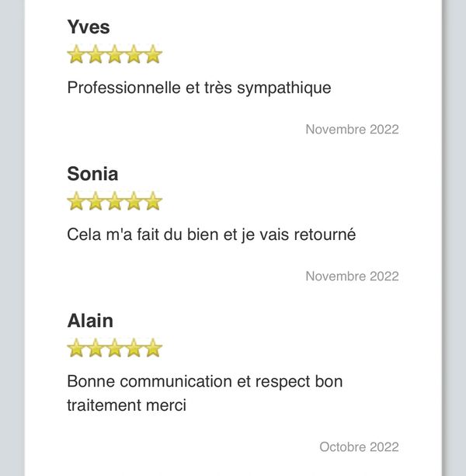
Task: Click the fourth star in Sonia's rating
Action: coord(134,202)
